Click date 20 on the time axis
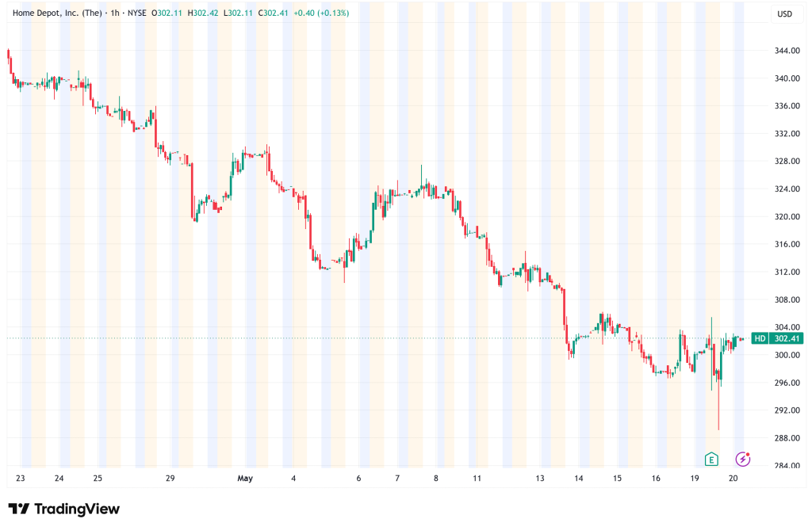The height and width of the screenshot is (530, 812). (x=733, y=479)
